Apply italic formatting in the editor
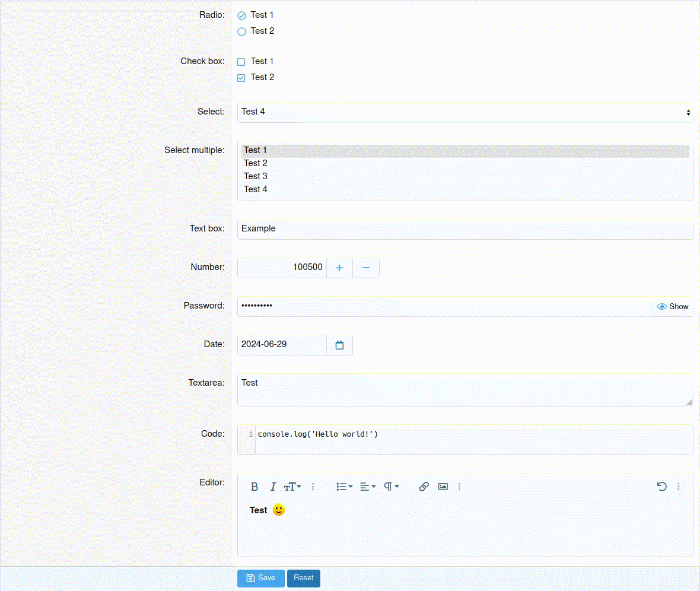This screenshot has height=591, width=700. 273,487
